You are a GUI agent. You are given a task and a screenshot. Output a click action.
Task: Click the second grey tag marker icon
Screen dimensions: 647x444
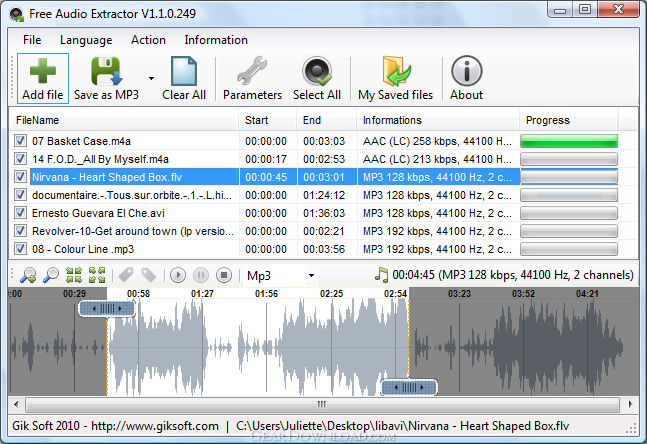[x=149, y=275]
